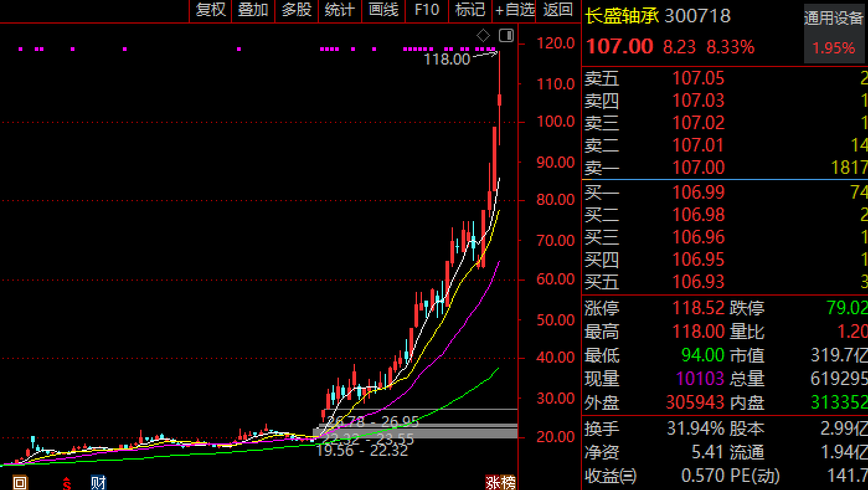Click the 卖一 price 107.00 row
The image size is (868, 490).
699,168
